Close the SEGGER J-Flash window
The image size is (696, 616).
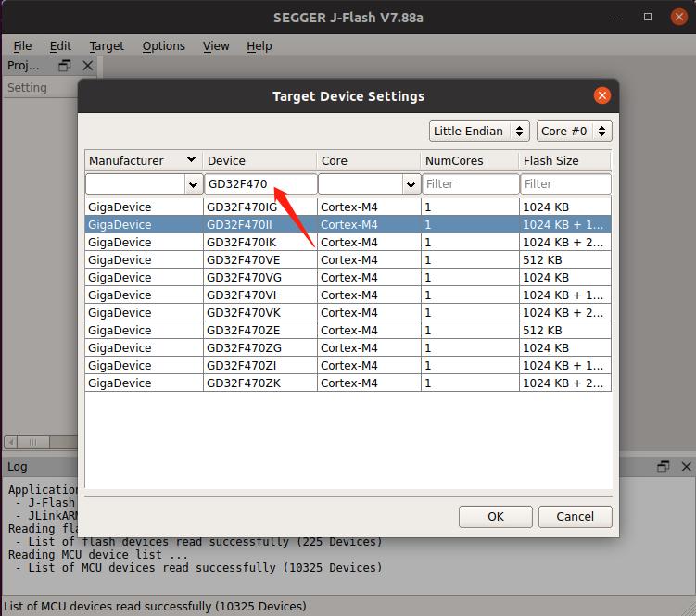pos(678,18)
